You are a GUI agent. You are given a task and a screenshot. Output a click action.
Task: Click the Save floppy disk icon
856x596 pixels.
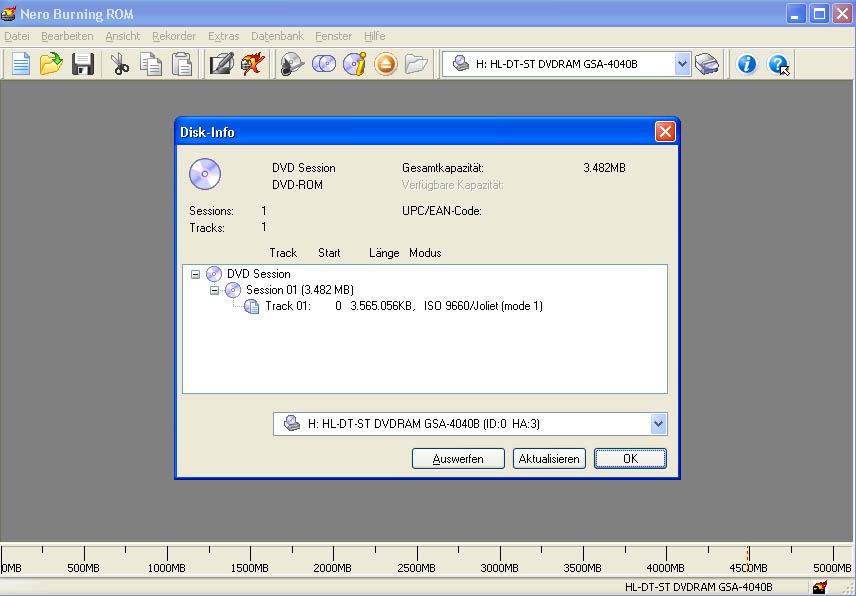(83, 64)
